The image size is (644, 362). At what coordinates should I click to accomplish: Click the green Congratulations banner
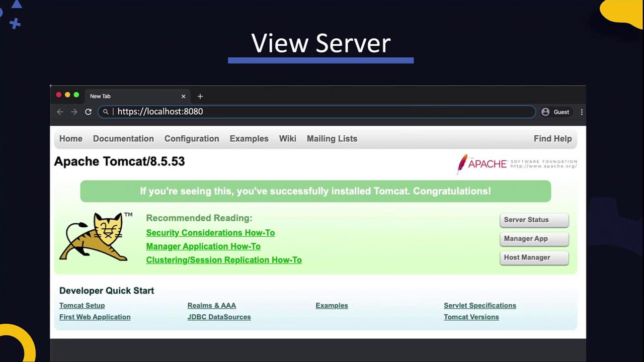(x=315, y=191)
